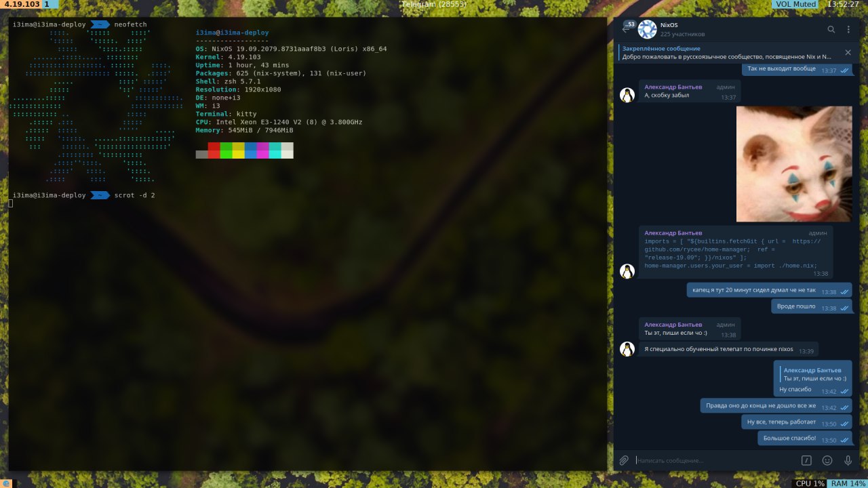Click the 'scrot -d 2' command in terminal
The image size is (868, 488).
[x=135, y=195]
